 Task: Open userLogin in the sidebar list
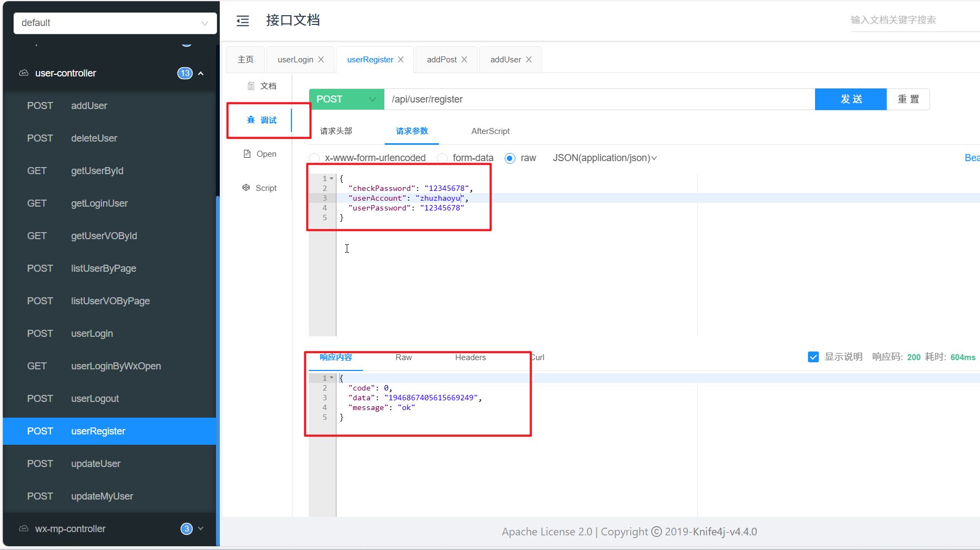(x=92, y=334)
